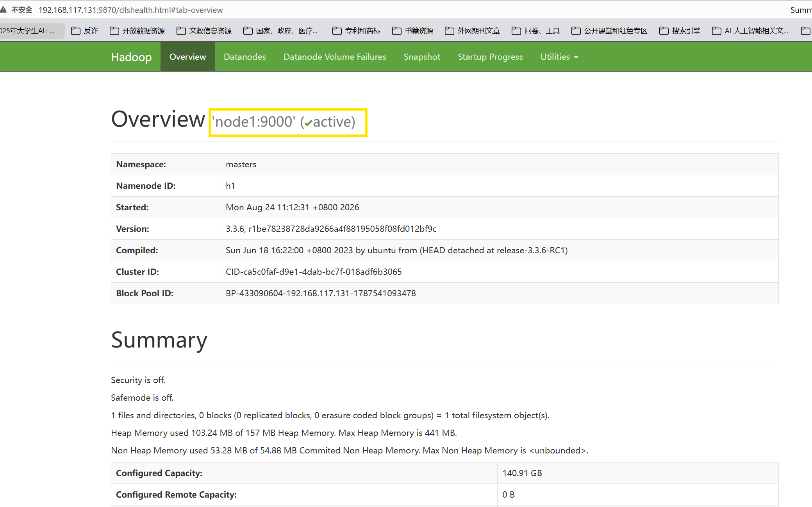Select the Version value 3.3.6 hash
Screen dimensions: 812x507
(331, 229)
